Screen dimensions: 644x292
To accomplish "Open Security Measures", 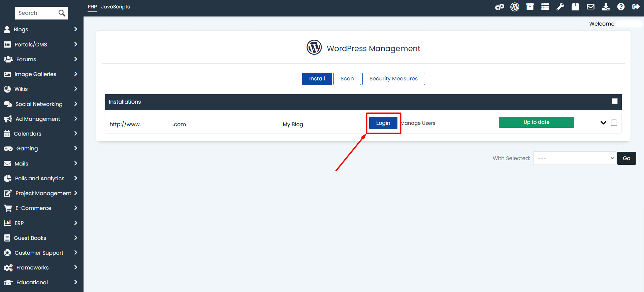I will click(x=393, y=79).
